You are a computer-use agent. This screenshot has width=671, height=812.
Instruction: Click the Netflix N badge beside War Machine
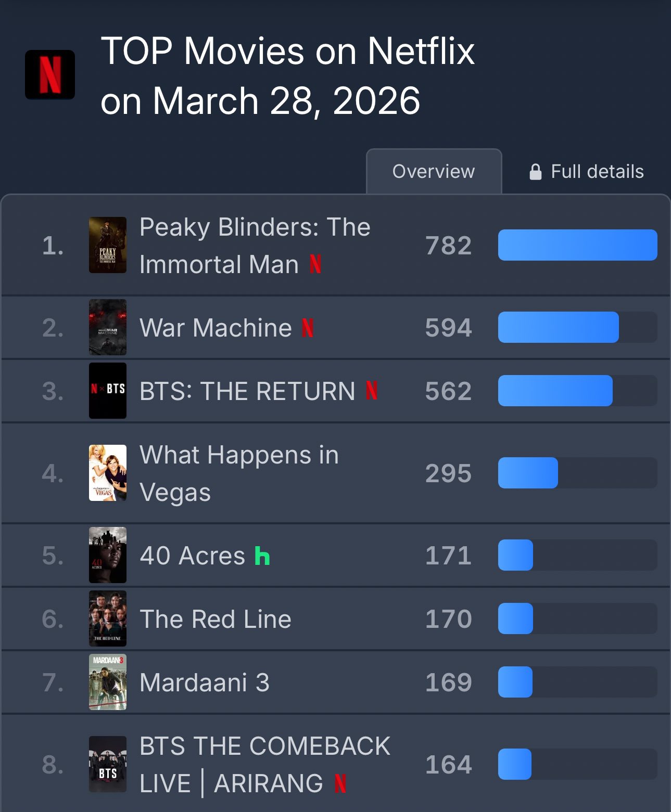[x=308, y=328]
